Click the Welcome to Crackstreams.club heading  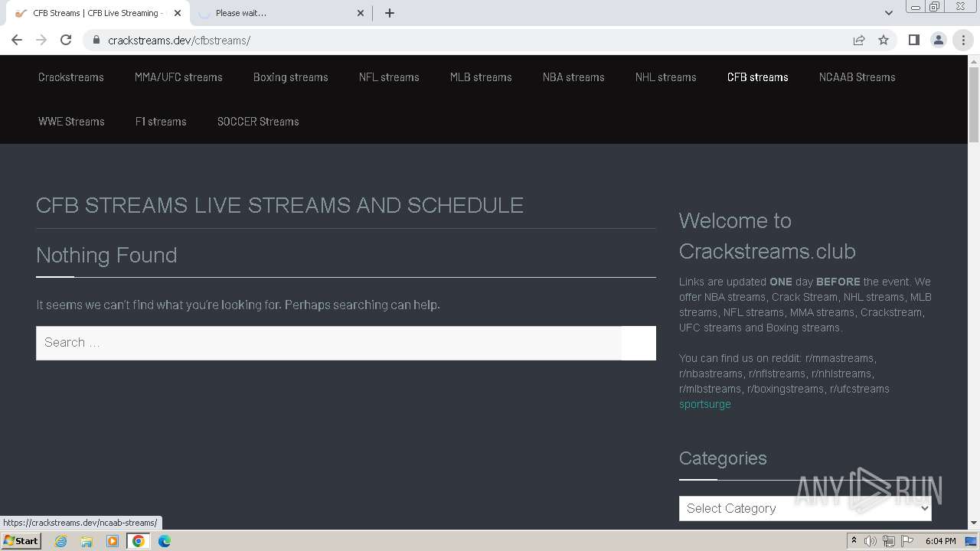pyautogui.click(x=767, y=236)
